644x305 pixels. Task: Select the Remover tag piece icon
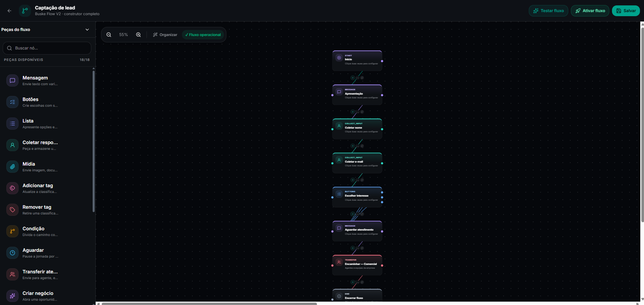(12, 210)
